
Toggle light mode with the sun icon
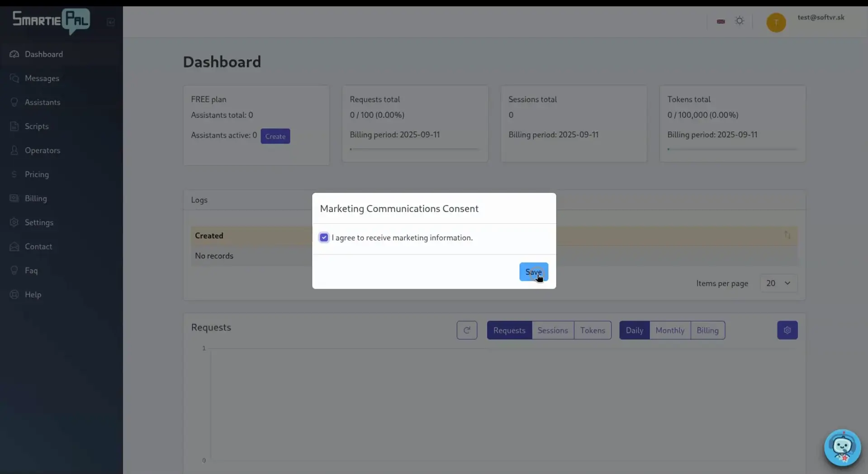[x=739, y=21]
